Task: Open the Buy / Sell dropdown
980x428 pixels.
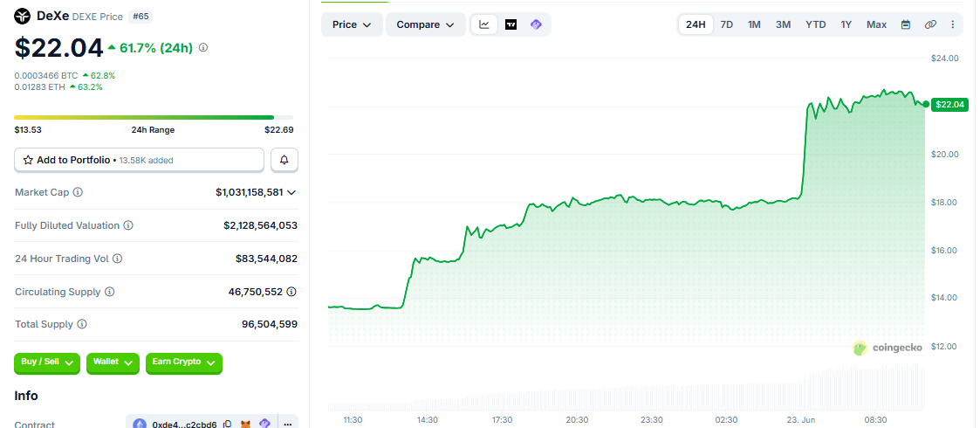Action: pos(47,362)
